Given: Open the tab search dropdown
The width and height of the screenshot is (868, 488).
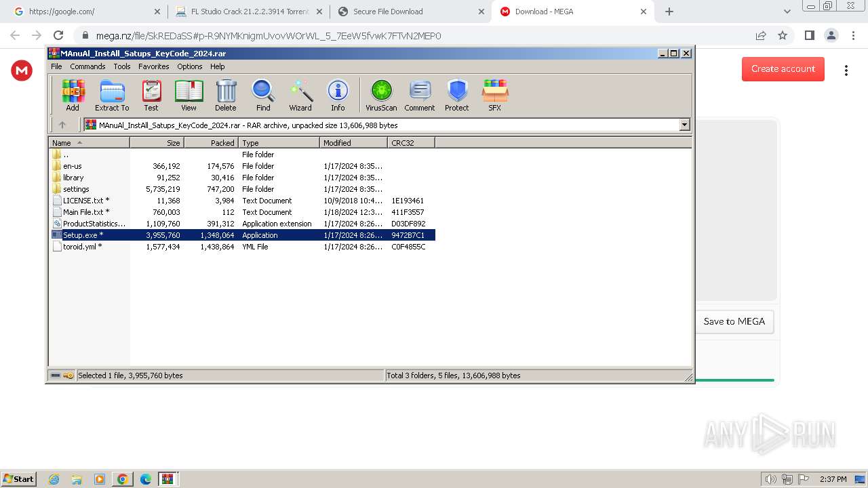Looking at the screenshot, I should point(787,12).
